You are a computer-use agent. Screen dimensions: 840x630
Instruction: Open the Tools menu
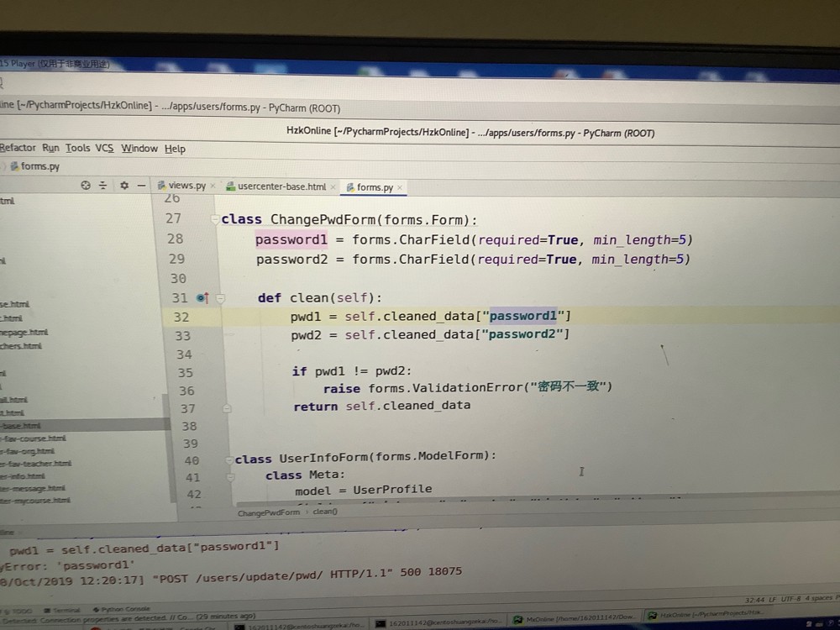pos(77,148)
